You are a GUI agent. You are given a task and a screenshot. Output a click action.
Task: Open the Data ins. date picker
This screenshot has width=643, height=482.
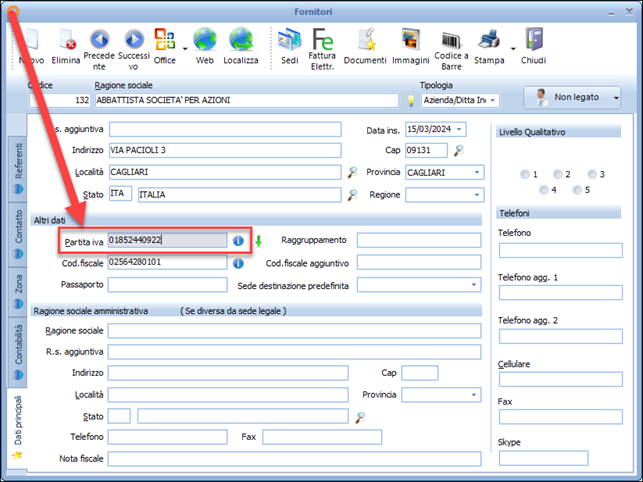pos(459,129)
